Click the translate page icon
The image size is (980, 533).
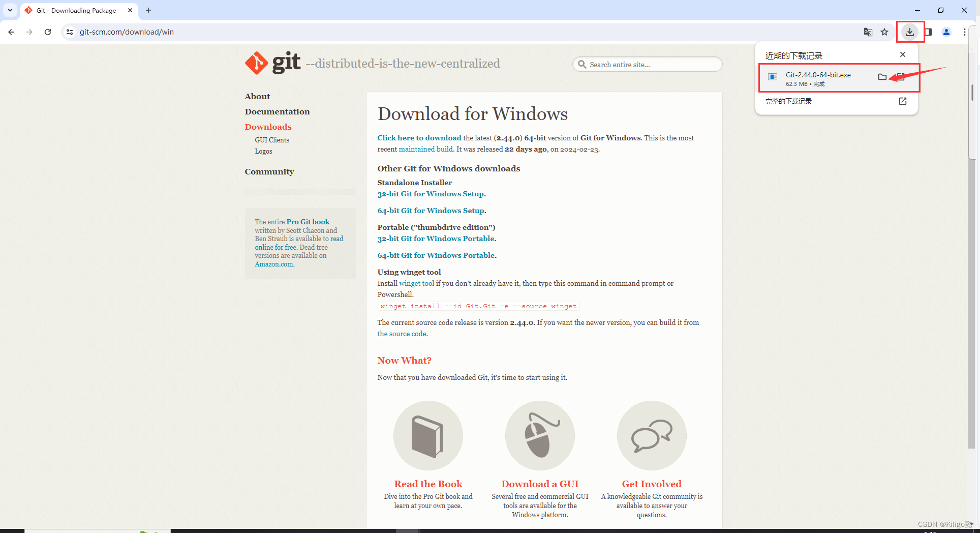click(868, 32)
